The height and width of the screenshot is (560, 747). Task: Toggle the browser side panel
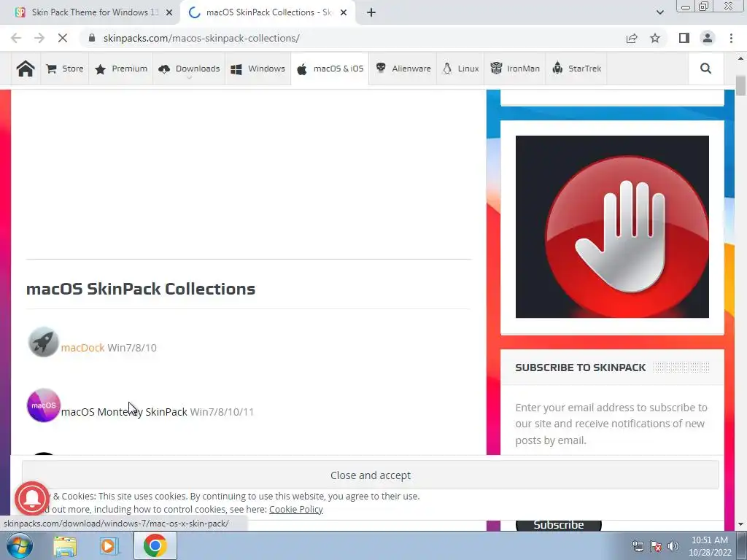pyautogui.click(x=684, y=38)
